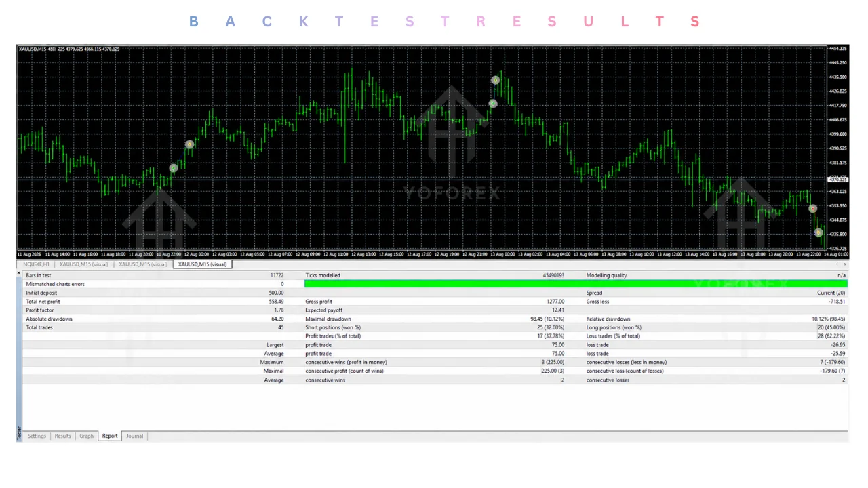
Task: Click the Maximal drawdown value 98.45 (10.12%)
Action: coord(547,319)
